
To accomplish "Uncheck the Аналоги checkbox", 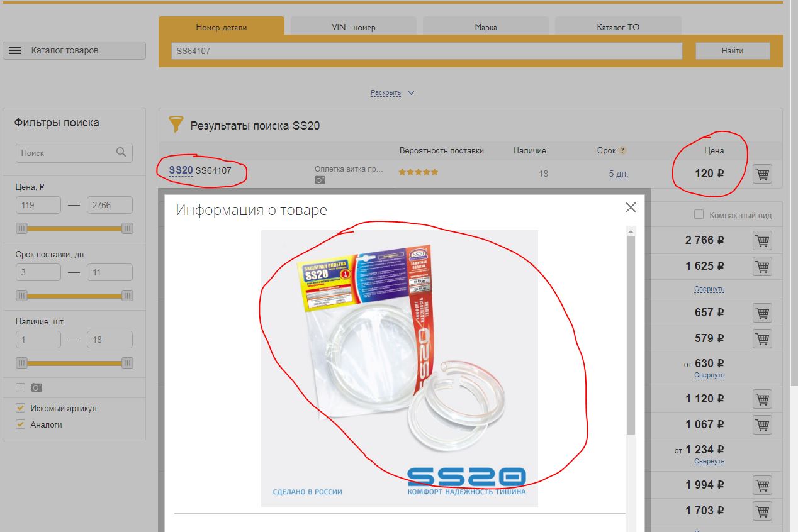I will coord(21,424).
